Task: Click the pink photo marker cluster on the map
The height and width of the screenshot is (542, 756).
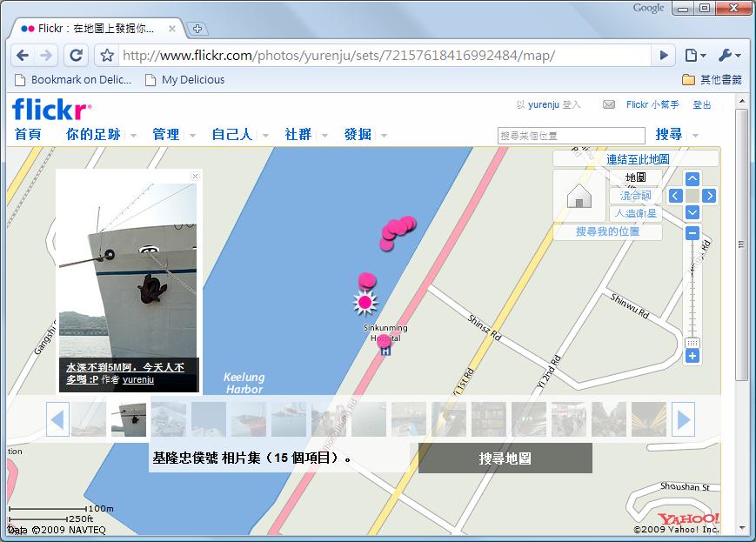Action: [399, 227]
